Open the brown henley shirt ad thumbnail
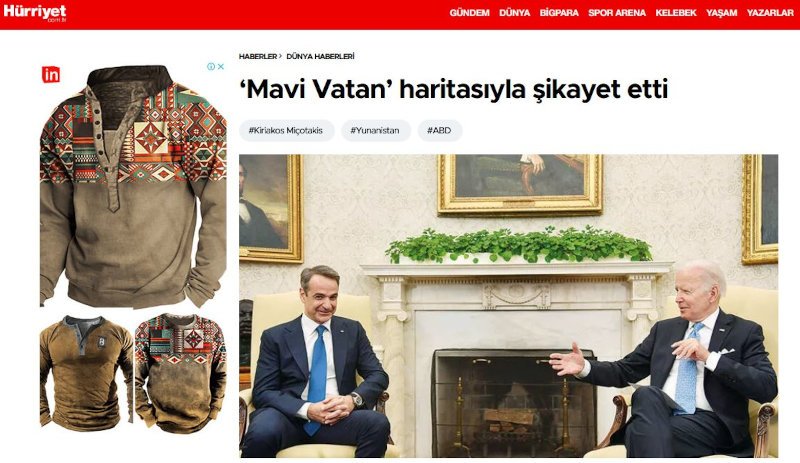The image size is (800, 463). tap(86, 373)
